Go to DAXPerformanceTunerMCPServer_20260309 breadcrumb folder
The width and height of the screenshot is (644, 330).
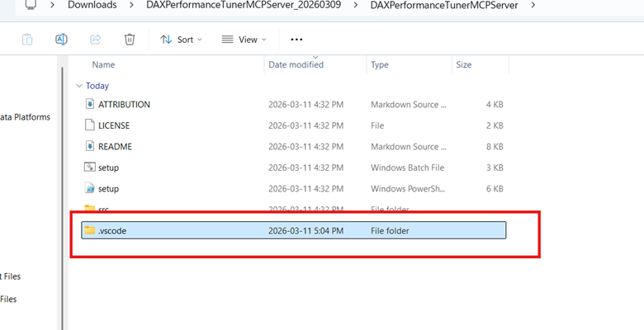coord(241,5)
